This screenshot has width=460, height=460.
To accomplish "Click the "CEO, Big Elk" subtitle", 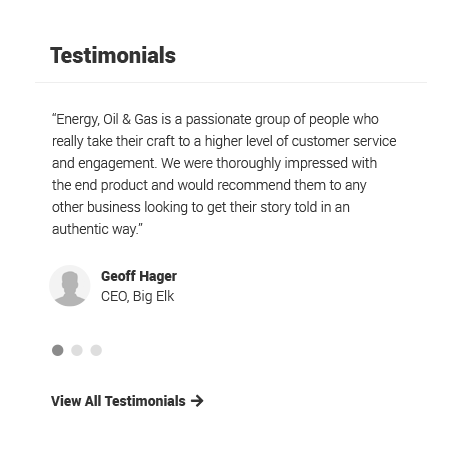I will click(x=137, y=296).
